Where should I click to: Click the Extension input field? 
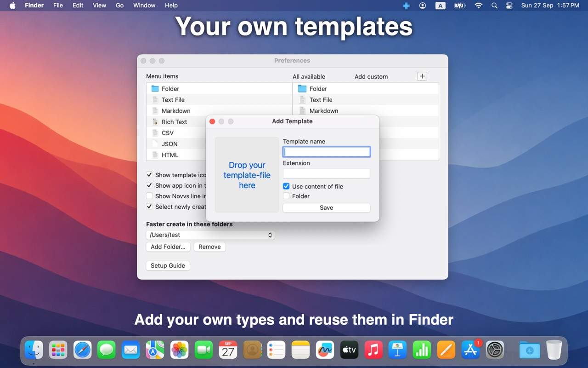coord(327,173)
